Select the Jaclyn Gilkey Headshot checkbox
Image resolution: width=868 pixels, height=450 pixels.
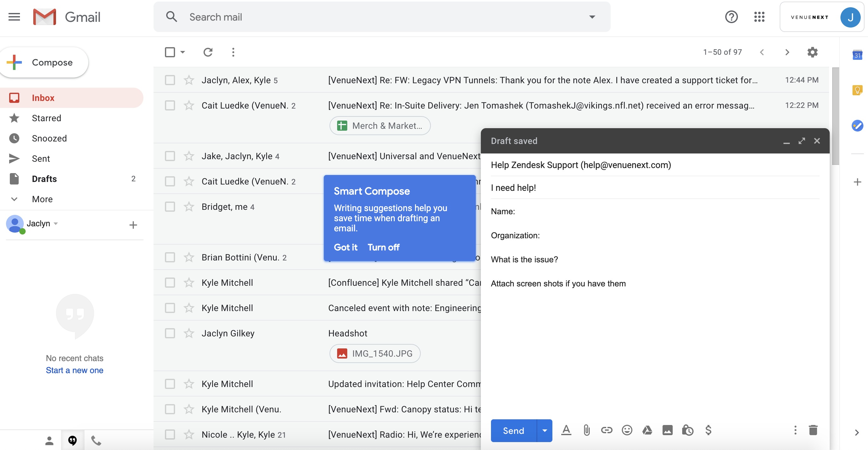(x=170, y=333)
